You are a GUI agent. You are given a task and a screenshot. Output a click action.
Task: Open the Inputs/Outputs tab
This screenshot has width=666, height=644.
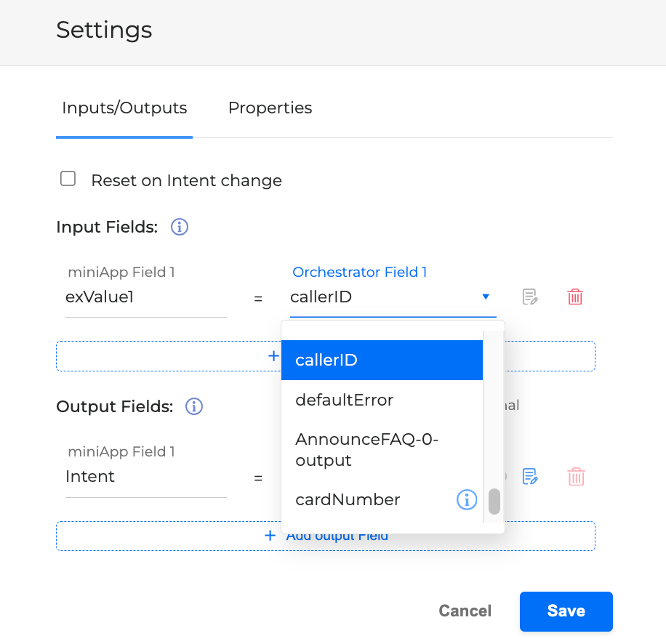tap(124, 108)
